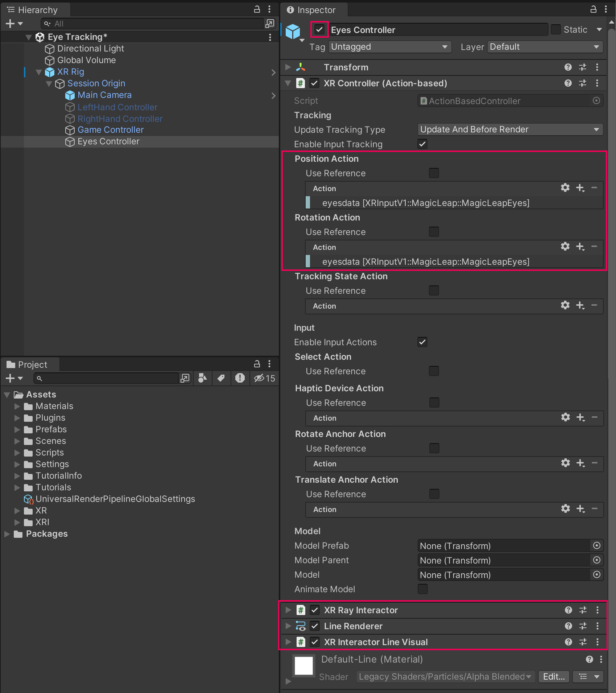Click Position Action gear settings icon
This screenshot has height=693, width=616.
(x=565, y=188)
